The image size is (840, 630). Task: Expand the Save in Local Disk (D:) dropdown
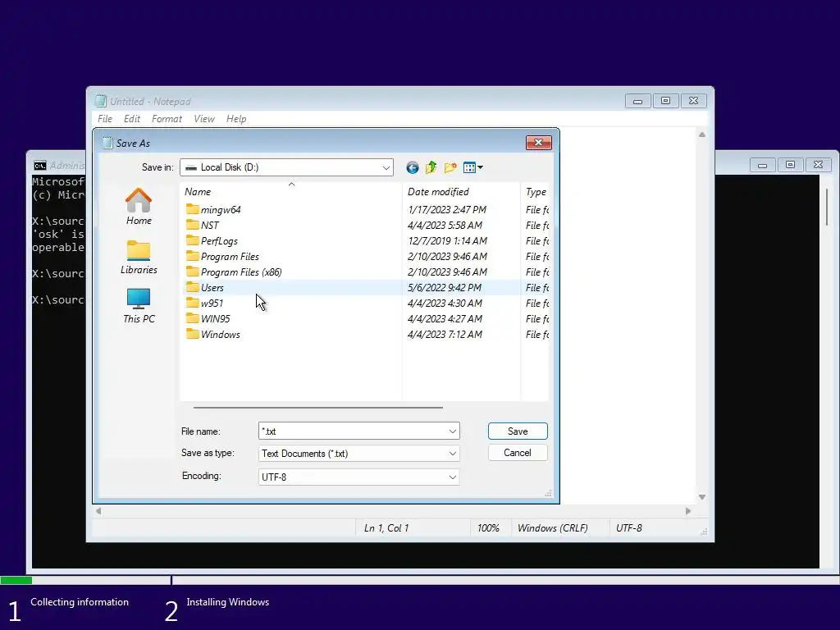386,167
